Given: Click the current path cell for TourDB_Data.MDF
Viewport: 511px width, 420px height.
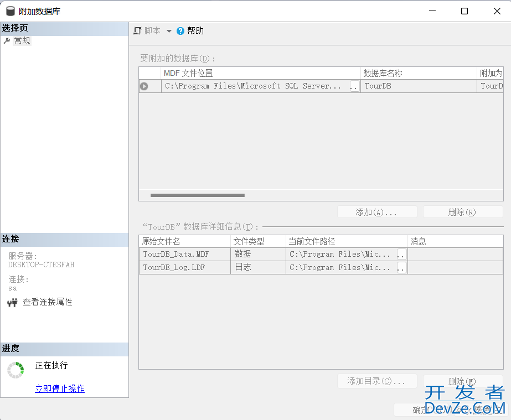Looking at the screenshot, I should [341, 255].
